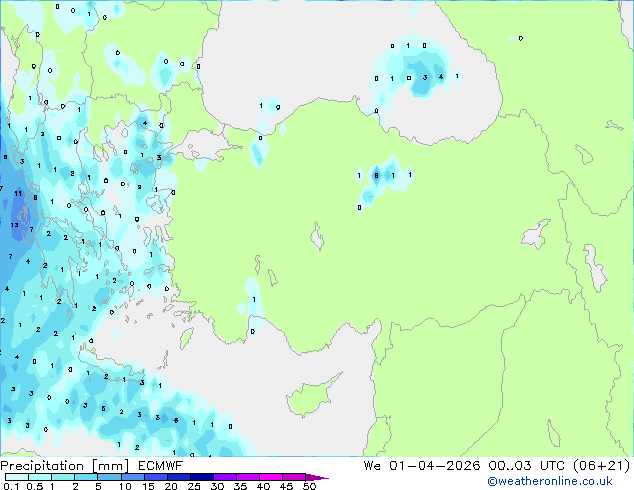Click the legend label '30'
The height and width of the screenshot is (490, 634).
tap(217, 486)
